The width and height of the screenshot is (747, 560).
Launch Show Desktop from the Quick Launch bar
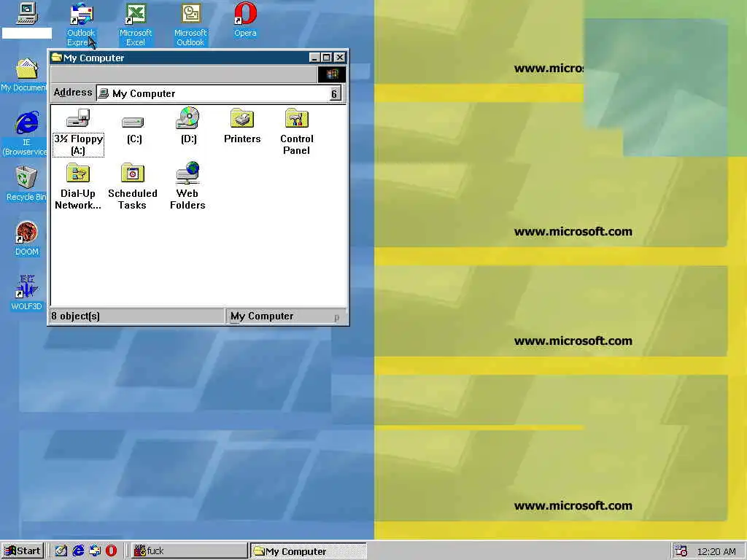tap(61, 551)
